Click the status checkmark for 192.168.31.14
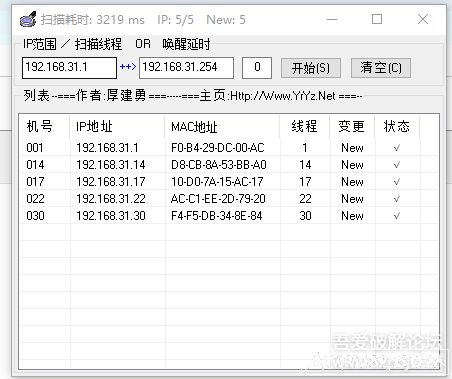 pos(397,165)
